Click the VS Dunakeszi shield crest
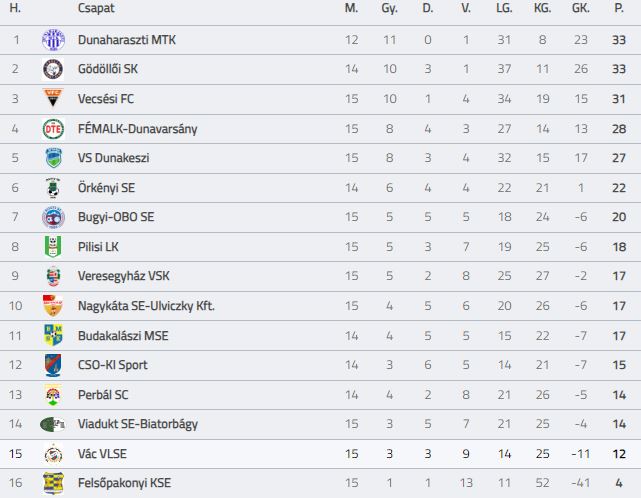Viewport: 641px width, 498px height. tap(54, 158)
